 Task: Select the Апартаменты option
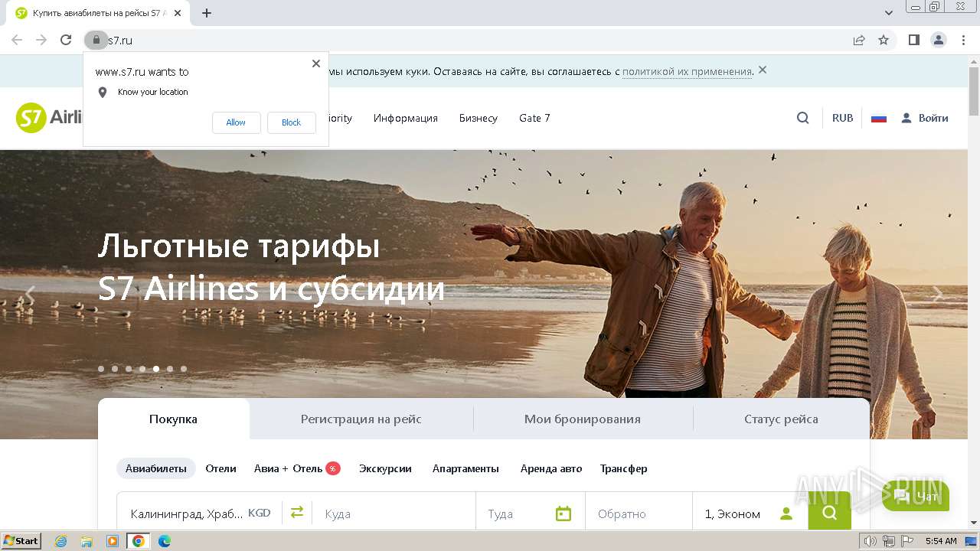tap(465, 468)
